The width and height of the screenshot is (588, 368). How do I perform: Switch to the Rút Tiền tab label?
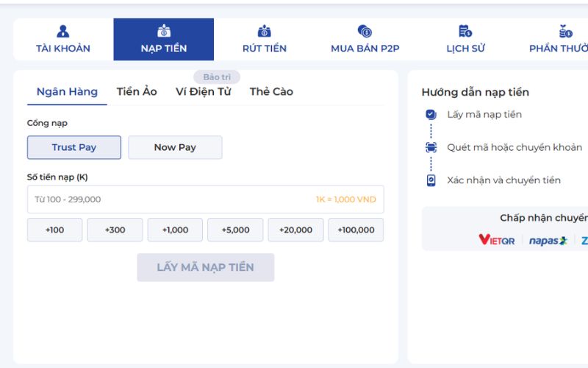click(265, 49)
